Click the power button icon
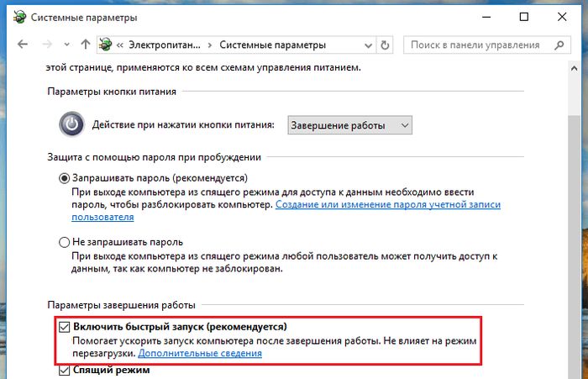Image resolution: width=588 pixels, height=379 pixels. coord(73,124)
